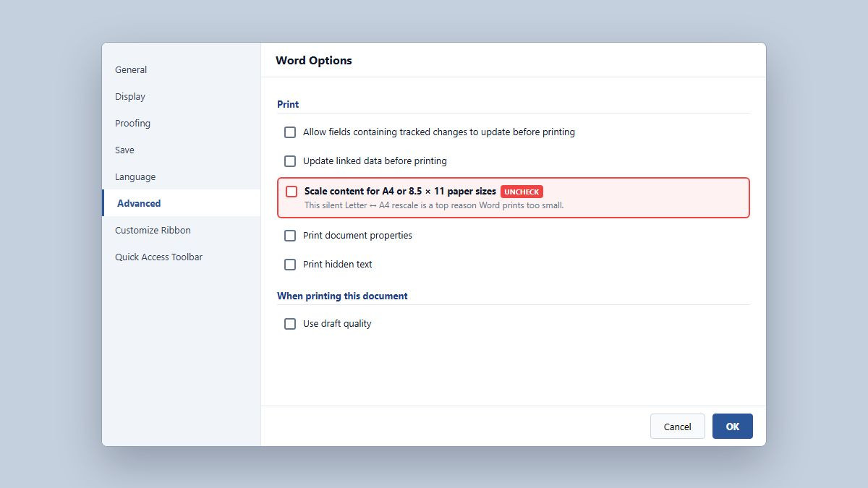Open Quick Access Toolbar settings

click(x=181, y=257)
